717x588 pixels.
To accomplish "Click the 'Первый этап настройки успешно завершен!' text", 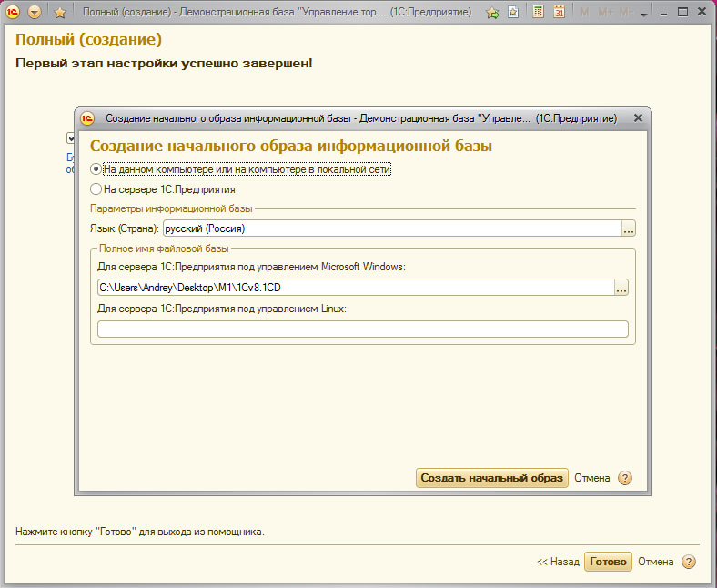I will pyautogui.click(x=164, y=63).
